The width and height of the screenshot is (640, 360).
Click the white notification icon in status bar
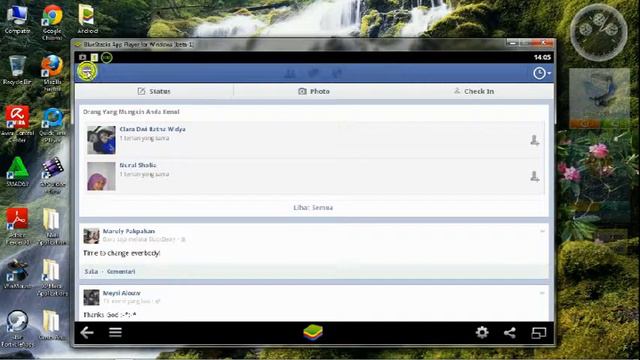pos(94,58)
